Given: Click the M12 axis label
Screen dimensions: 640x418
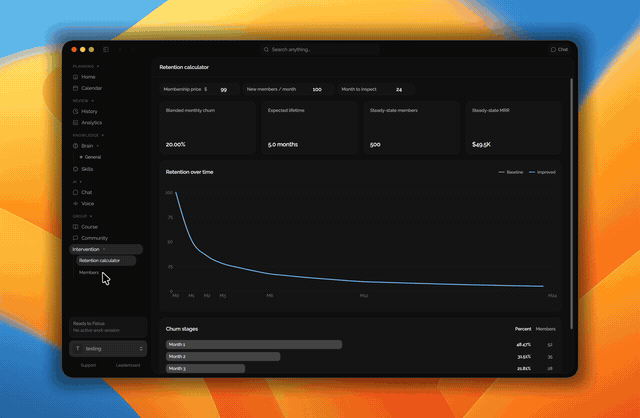Looking at the screenshot, I should point(364,296).
